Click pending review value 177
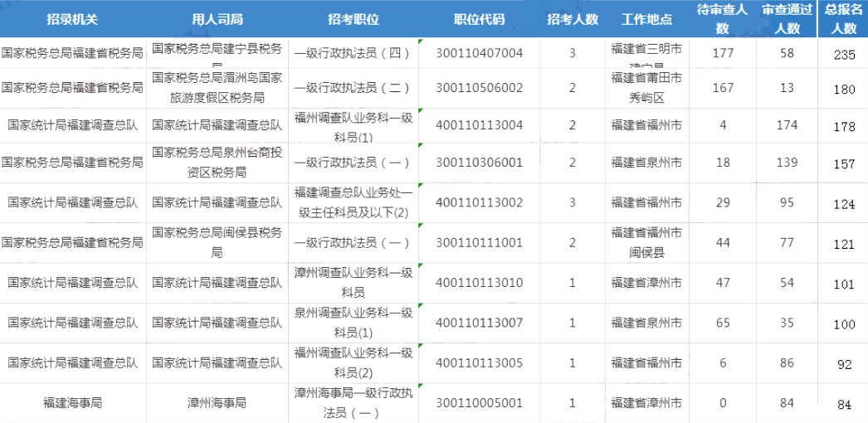 click(723, 54)
